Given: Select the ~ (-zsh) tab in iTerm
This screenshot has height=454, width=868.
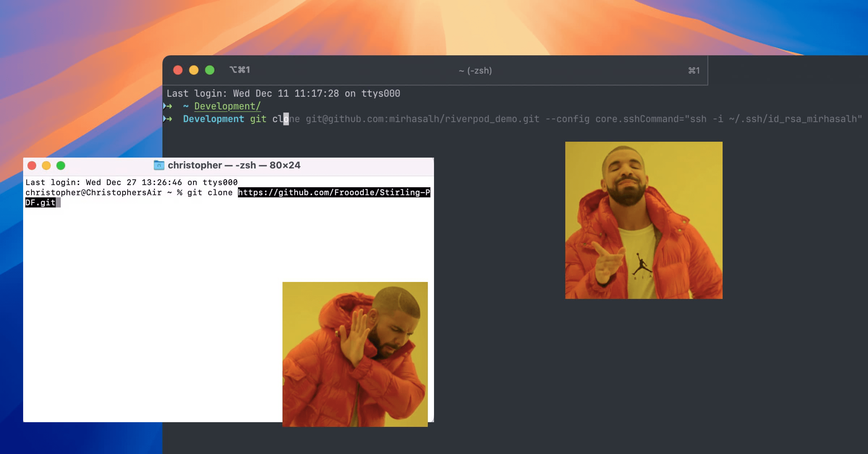Looking at the screenshot, I should point(475,70).
